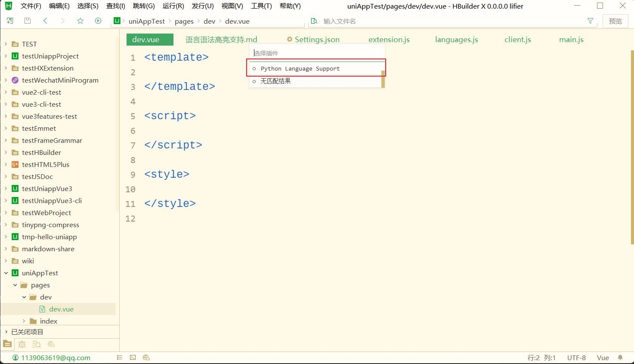Click the testHTML5Plus project icon
634x364 pixels.
(x=15, y=164)
